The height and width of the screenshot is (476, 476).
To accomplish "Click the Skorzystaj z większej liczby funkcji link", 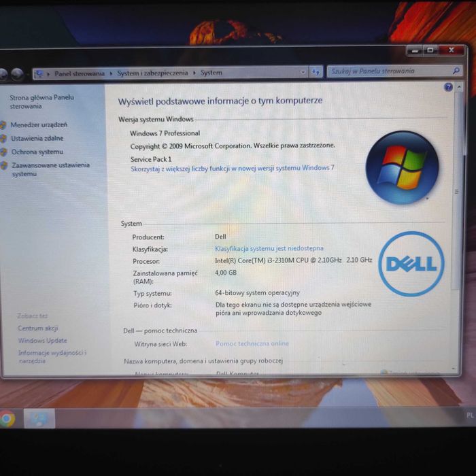I will pyautogui.click(x=233, y=168).
